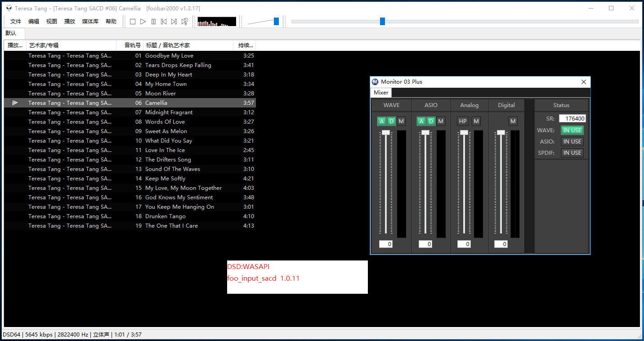
Task: Click the SR sample rate field
Action: [x=572, y=119]
